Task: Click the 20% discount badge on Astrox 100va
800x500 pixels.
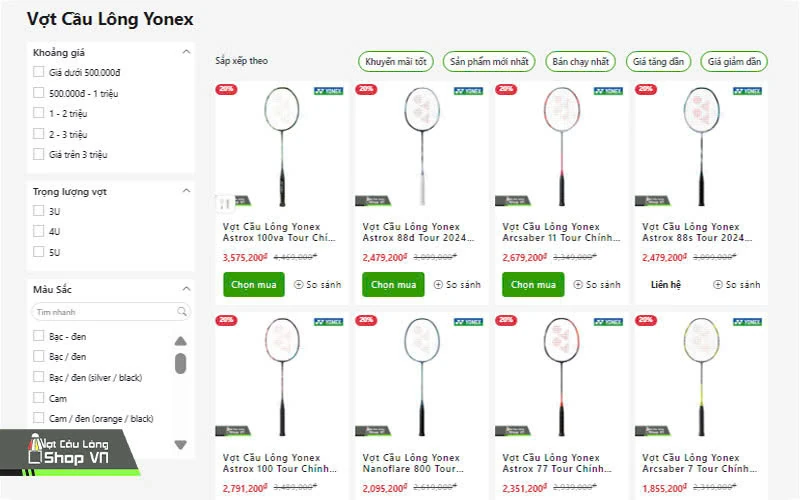Action: [226, 89]
